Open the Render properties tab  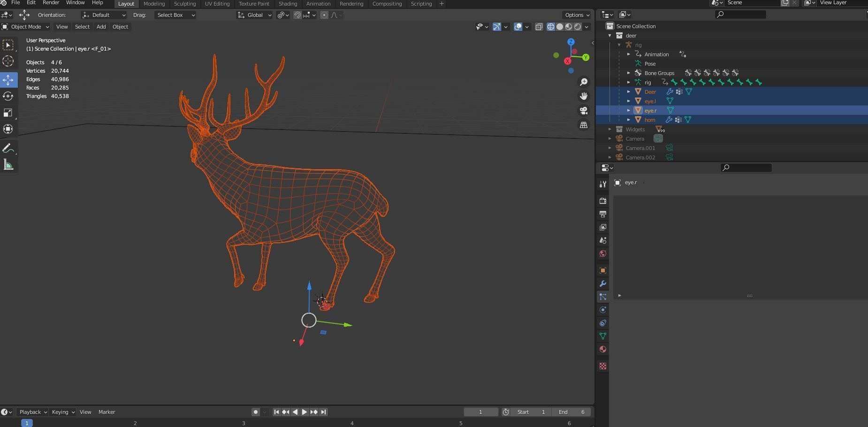pos(603,201)
